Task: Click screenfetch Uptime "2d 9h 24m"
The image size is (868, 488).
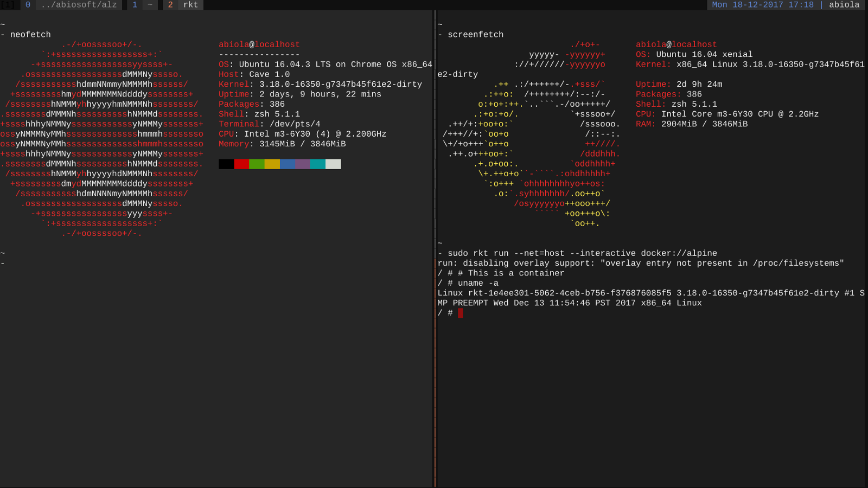Action: 679,85
